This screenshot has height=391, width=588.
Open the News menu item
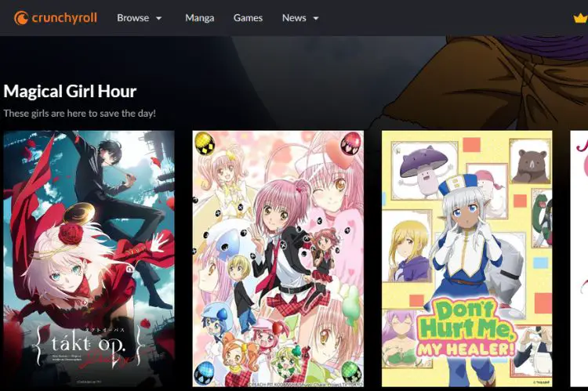pos(294,18)
